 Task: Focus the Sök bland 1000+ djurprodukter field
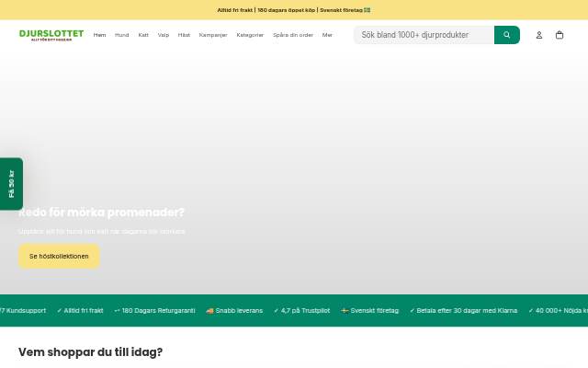click(x=424, y=35)
